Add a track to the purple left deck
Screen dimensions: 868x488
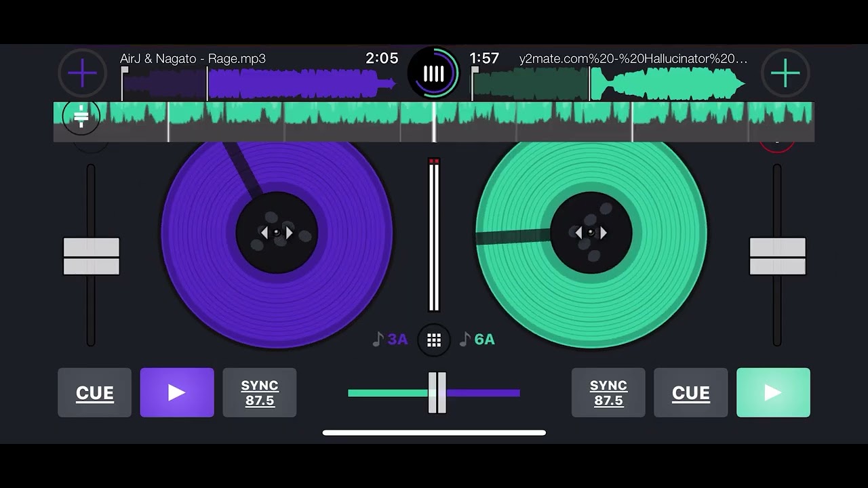pyautogui.click(x=82, y=73)
